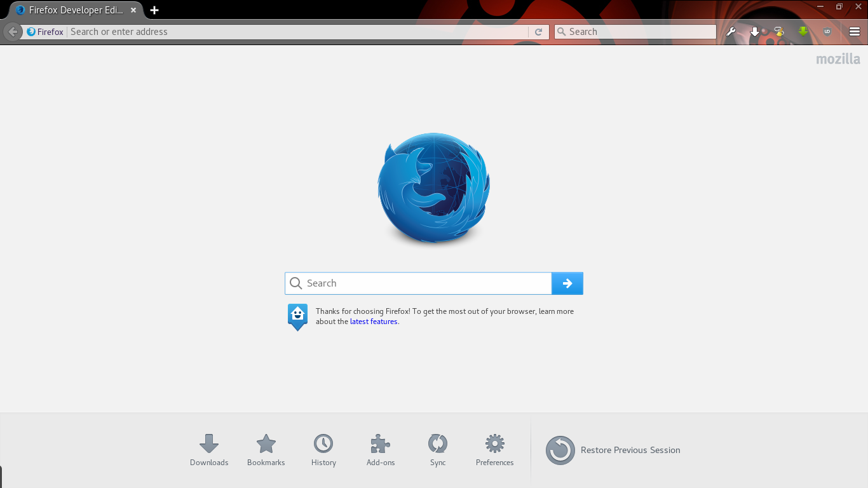Open Downloads from the bottom launcher

coord(209,451)
